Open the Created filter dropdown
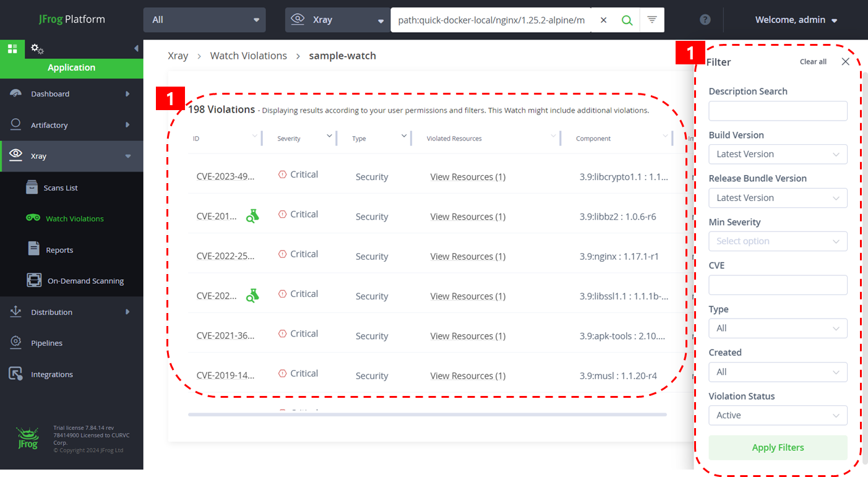The width and height of the screenshot is (868, 477). 778,372
